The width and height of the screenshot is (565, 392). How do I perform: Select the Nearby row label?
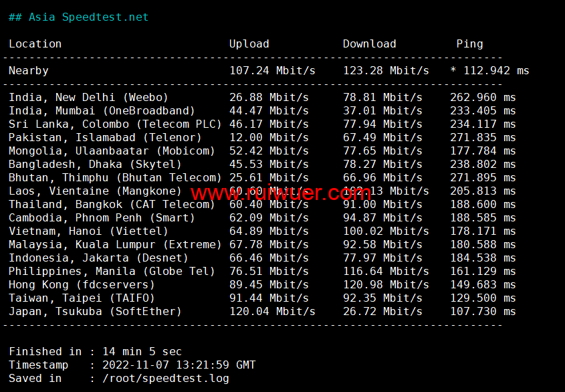click(28, 71)
